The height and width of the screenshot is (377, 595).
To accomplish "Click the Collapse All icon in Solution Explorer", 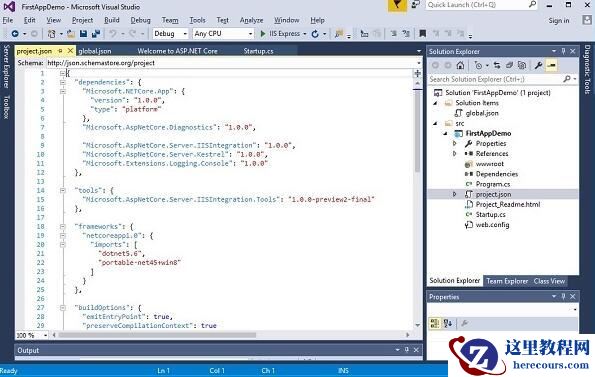I will (509, 65).
